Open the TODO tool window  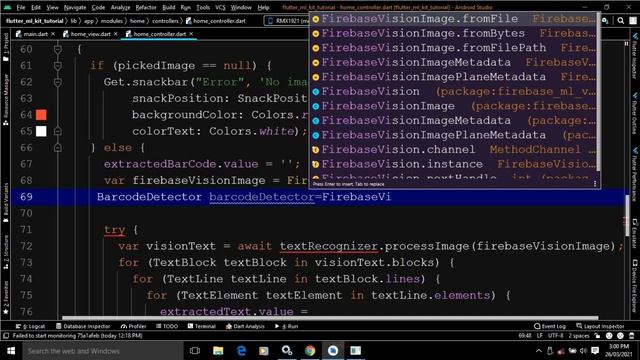click(167, 326)
